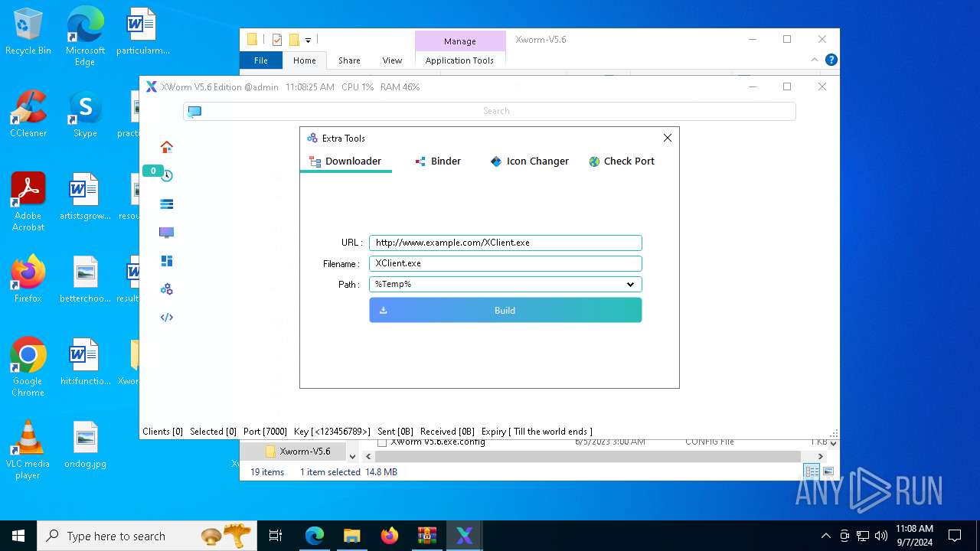Open WinRAR from the taskbar
980x551 pixels.
coord(426,536)
